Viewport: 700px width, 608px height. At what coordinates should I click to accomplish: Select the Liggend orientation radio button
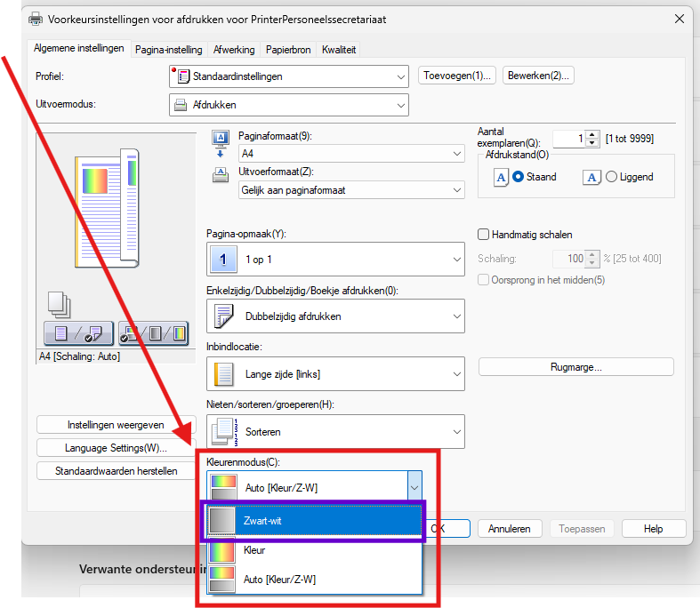[x=611, y=177]
